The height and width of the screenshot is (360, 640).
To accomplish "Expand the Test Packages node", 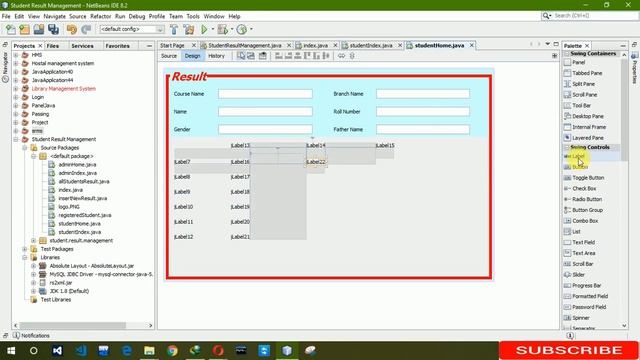I will point(25,249).
